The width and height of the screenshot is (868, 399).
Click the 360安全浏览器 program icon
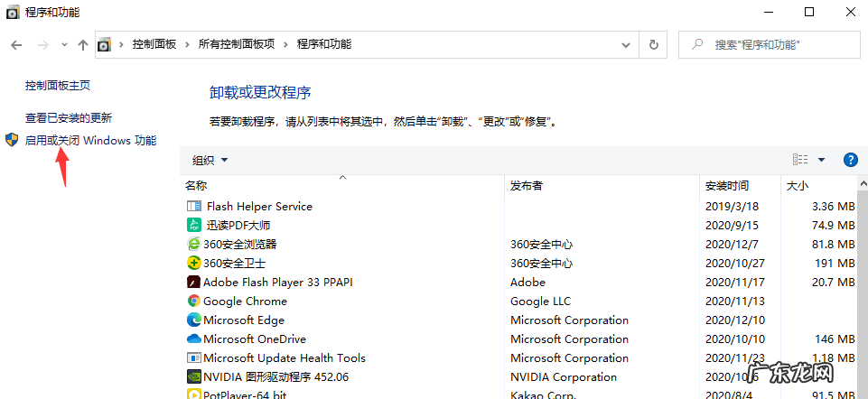click(x=194, y=244)
